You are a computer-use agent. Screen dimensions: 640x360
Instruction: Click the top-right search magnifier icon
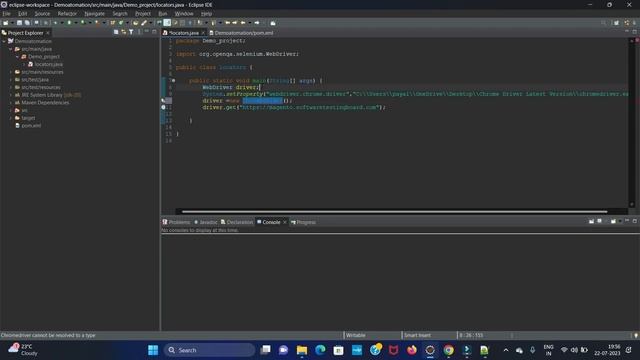[603, 23]
